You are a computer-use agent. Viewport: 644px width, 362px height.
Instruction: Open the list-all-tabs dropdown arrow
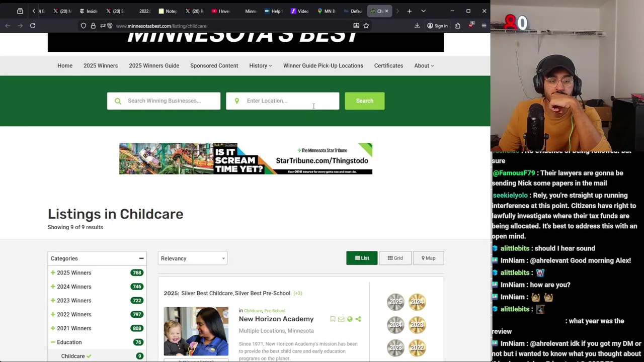point(423,11)
